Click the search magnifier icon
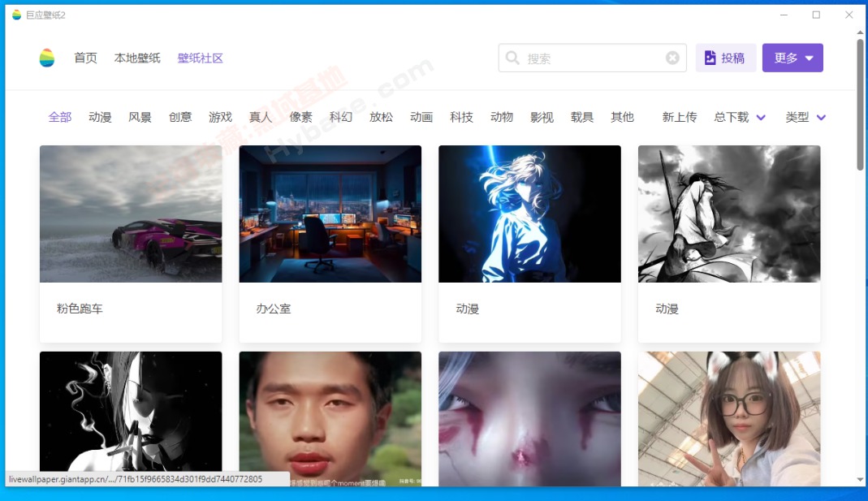 point(512,58)
